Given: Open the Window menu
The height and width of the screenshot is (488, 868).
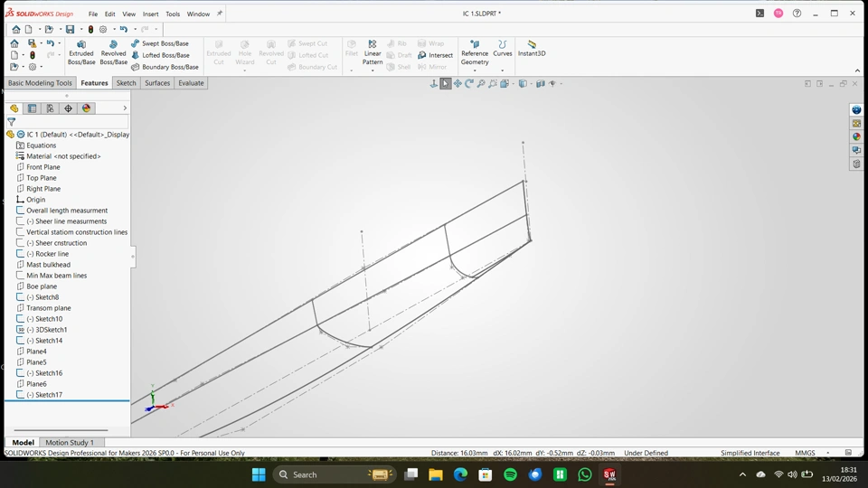Looking at the screenshot, I should click(198, 14).
